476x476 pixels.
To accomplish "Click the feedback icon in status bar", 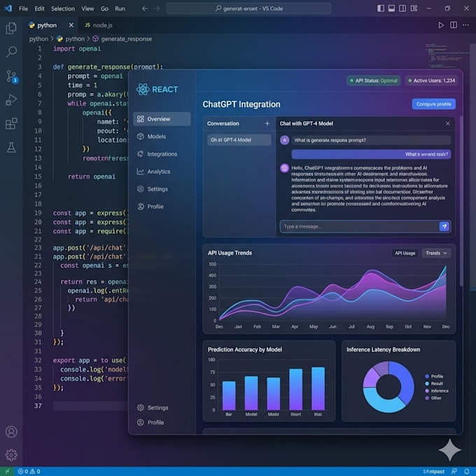I will (454, 471).
